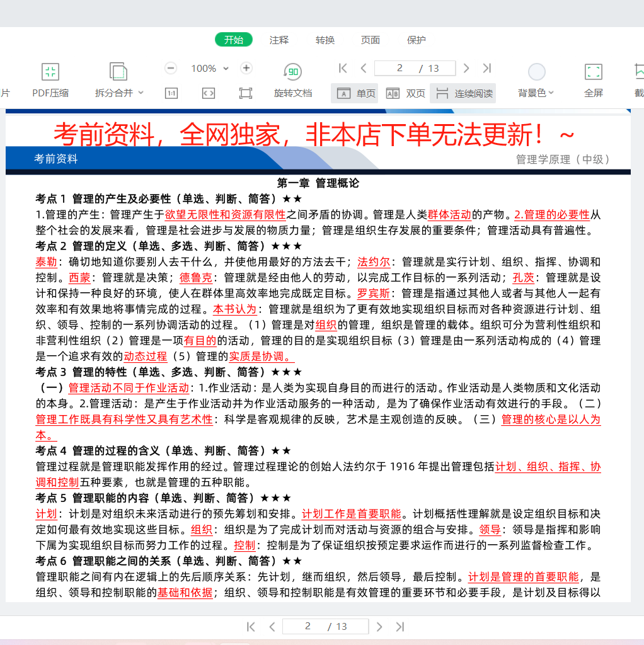The height and width of the screenshot is (645, 644).
Task: Click the red text 欲望无限性和资源有限性
Action: [225, 215]
